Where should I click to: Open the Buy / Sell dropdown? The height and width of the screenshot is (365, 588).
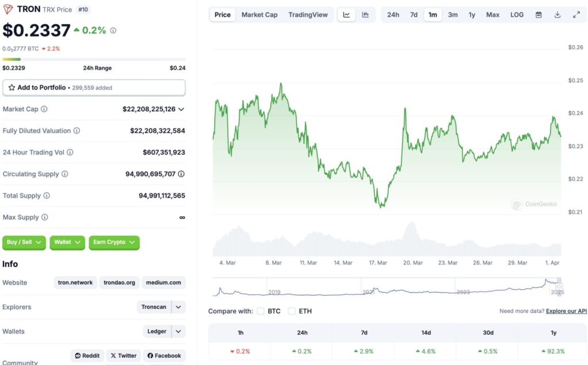coord(24,243)
